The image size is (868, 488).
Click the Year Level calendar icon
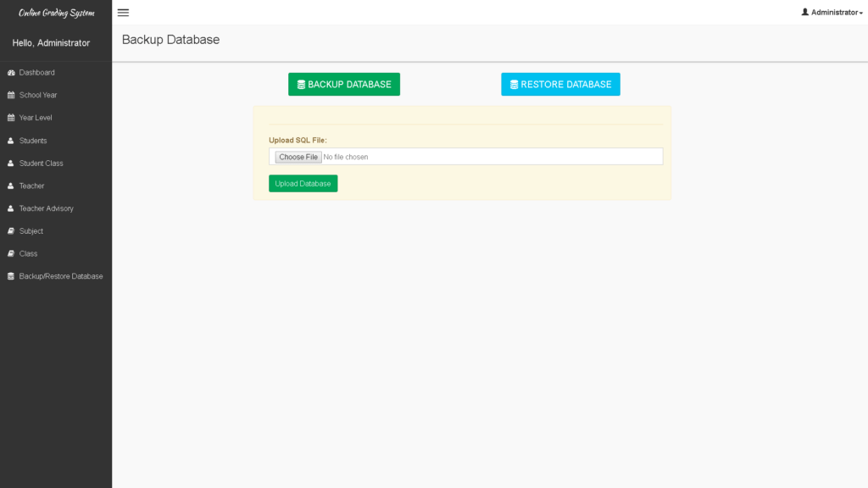10,117
